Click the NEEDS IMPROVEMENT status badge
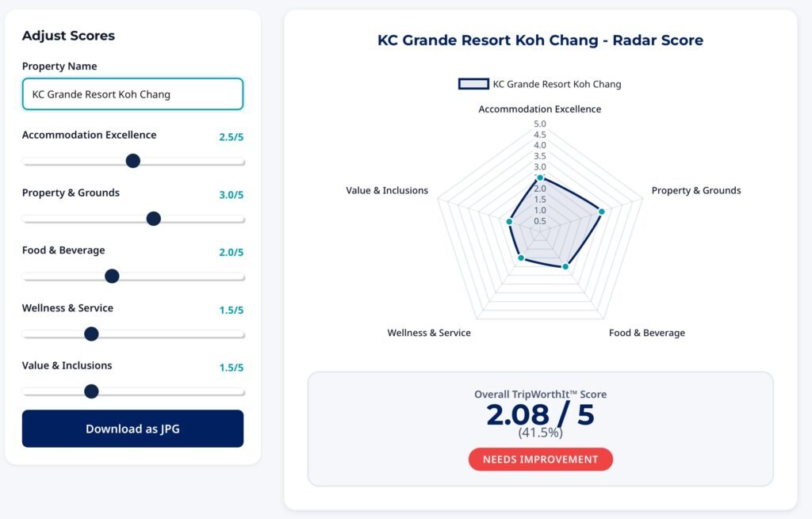This screenshot has width=812, height=519. (540, 459)
